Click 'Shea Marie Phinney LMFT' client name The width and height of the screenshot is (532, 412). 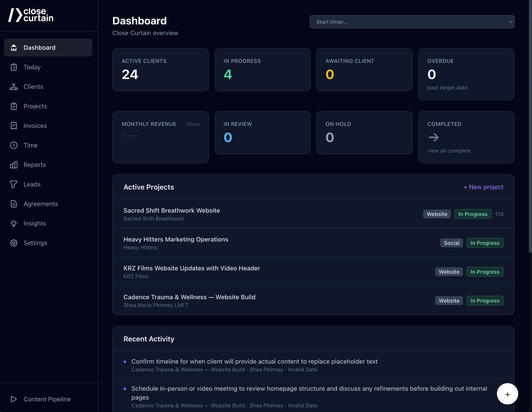click(x=156, y=305)
